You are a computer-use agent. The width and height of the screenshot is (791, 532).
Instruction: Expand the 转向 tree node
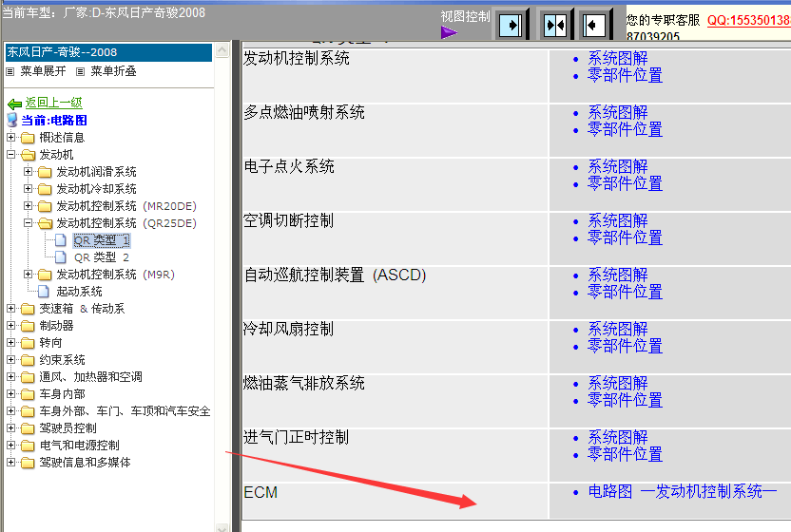click(10, 342)
